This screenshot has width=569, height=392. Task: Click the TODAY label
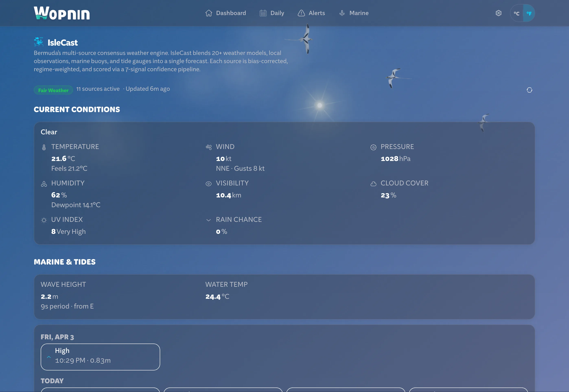52,381
